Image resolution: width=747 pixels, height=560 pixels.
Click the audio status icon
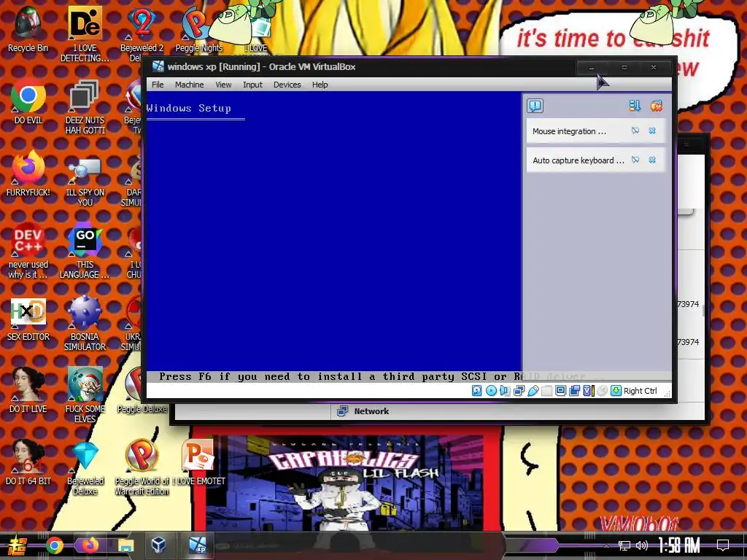click(x=505, y=391)
